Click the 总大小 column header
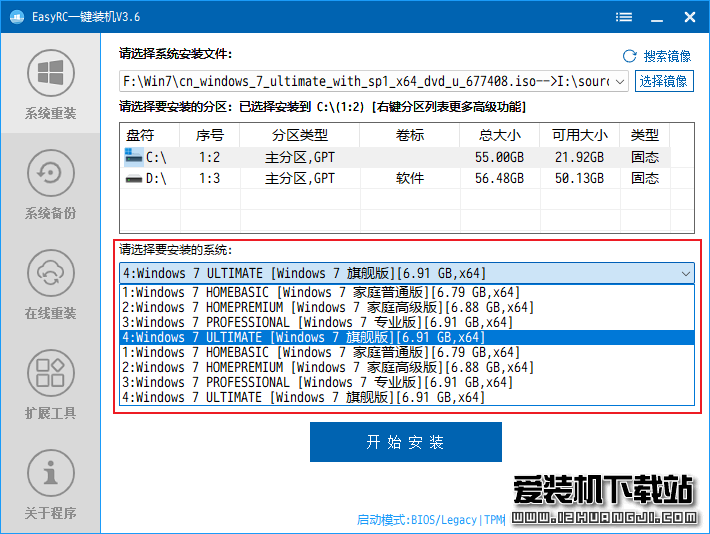 coord(499,135)
